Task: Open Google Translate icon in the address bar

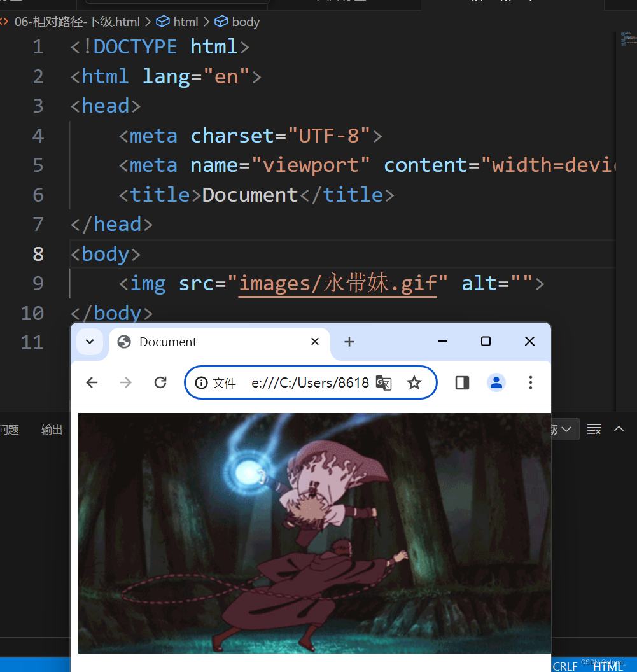Action: click(383, 382)
